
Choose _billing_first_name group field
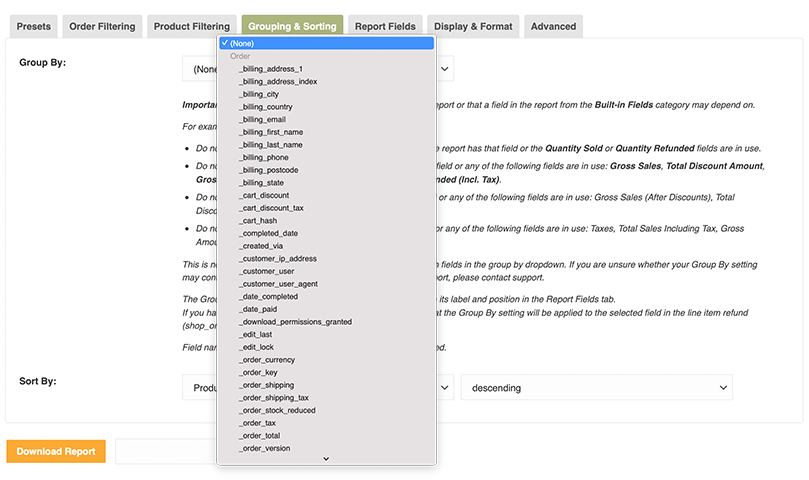271,132
